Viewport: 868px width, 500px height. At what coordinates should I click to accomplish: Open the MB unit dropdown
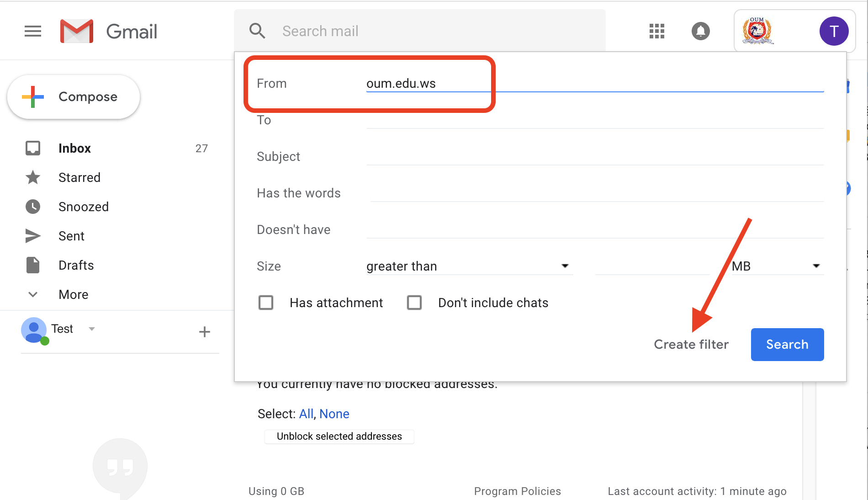(778, 266)
